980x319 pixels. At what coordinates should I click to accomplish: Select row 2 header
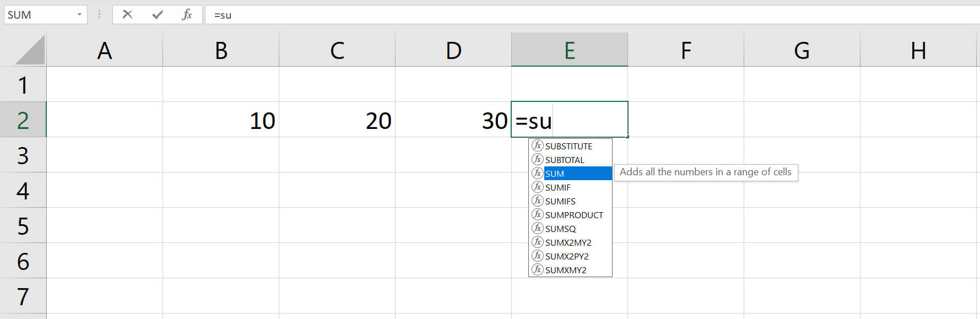click(x=23, y=120)
